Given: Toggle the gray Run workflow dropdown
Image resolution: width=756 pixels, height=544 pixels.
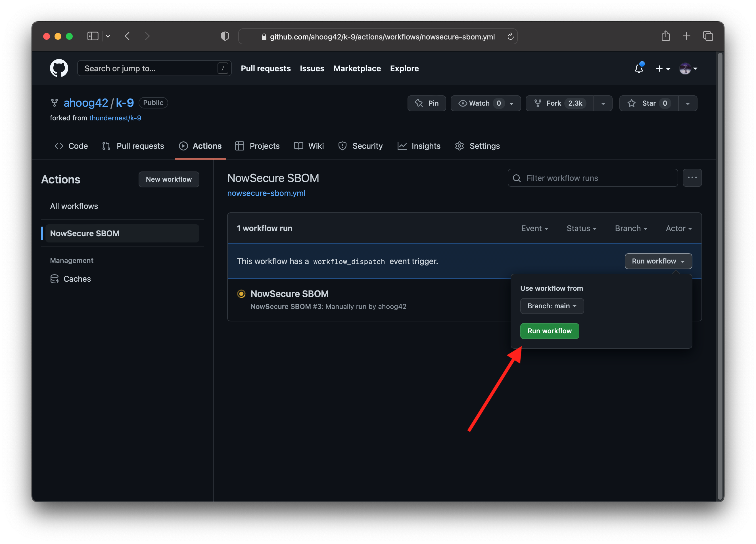Looking at the screenshot, I should coord(658,261).
